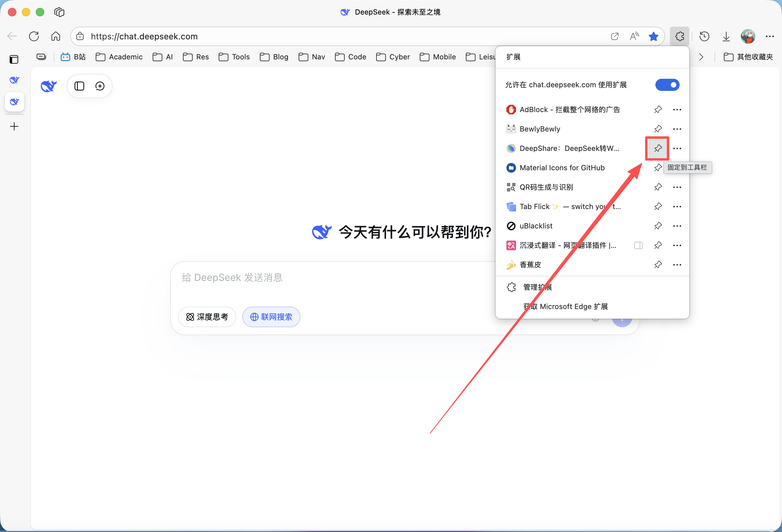Start new chat with plus bubble icon

coord(100,86)
